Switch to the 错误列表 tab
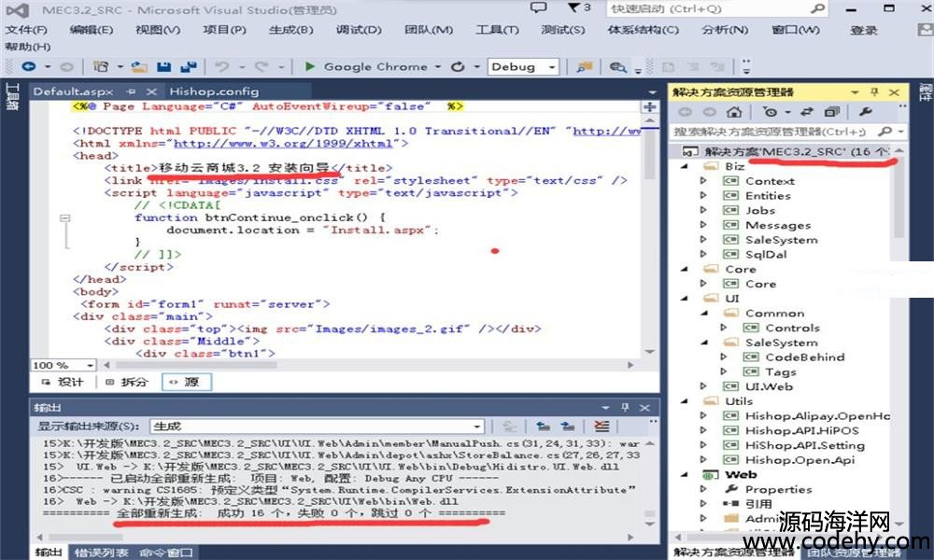Image resolution: width=934 pixels, height=560 pixels. (x=101, y=553)
